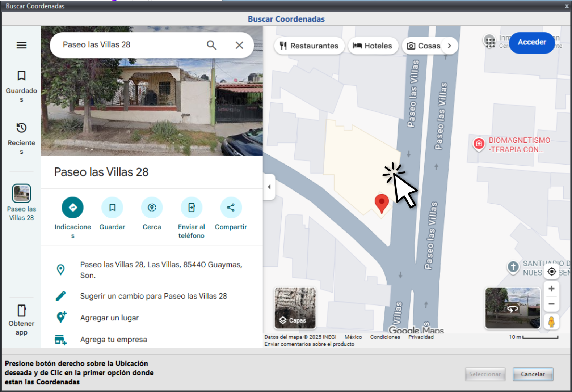Click the Guardar bookmark icon
The height and width of the screenshot is (392, 572).
point(112,208)
